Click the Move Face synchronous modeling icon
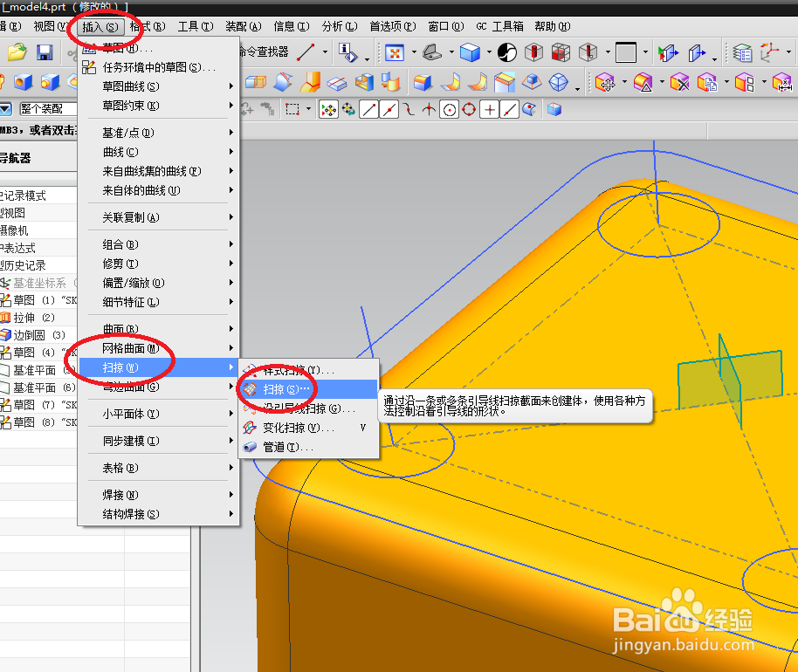Viewport: 798px width, 672px height. [x=605, y=82]
